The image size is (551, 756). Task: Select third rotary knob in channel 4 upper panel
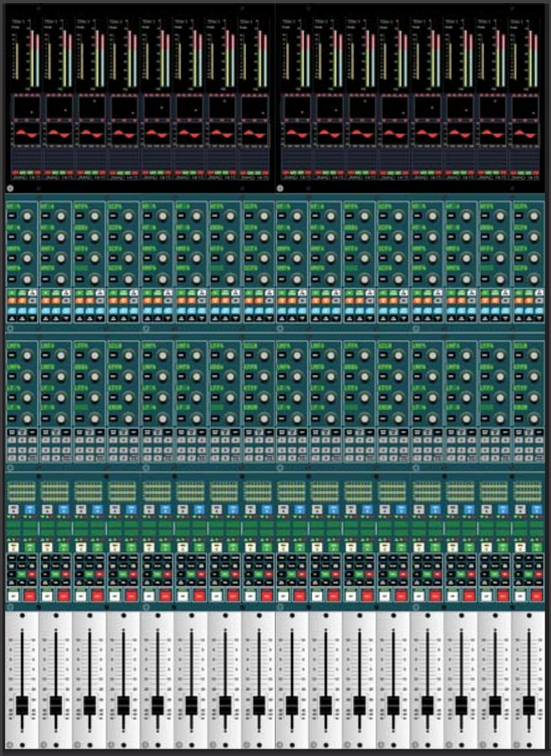[129, 258]
